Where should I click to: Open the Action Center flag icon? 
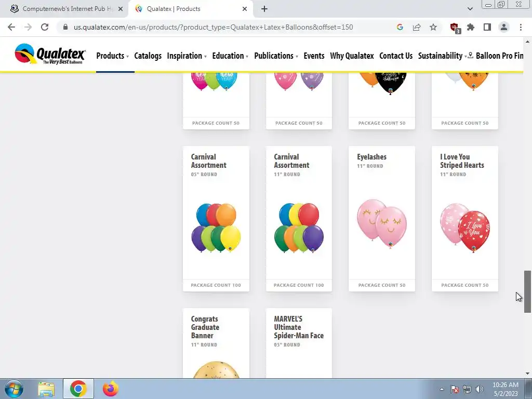point(455,389)
